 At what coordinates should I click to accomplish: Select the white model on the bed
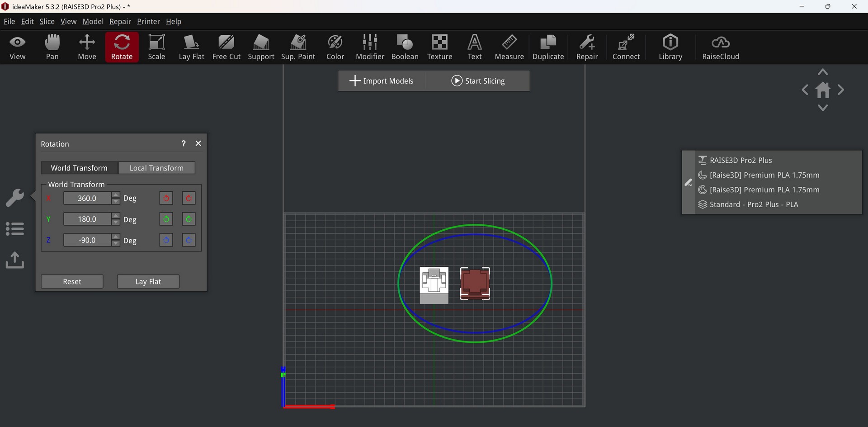coord(434,285)
